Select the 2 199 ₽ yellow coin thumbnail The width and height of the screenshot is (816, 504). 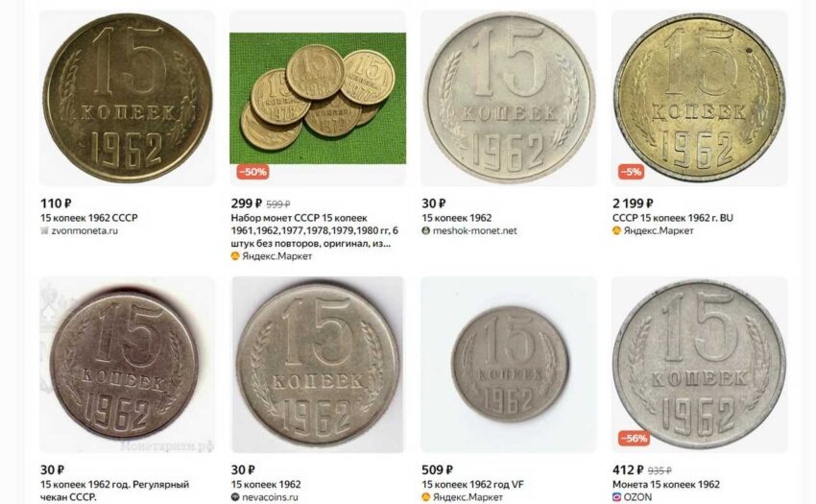[700, 98]
